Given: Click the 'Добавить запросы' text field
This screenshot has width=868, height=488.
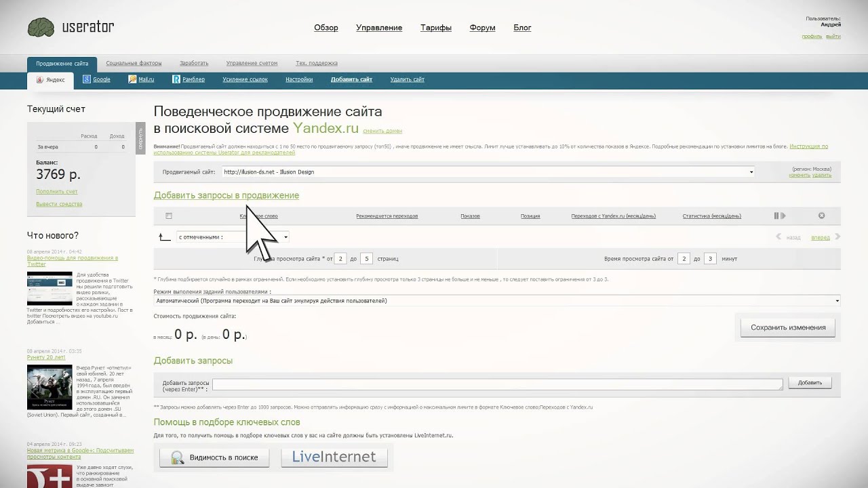Looking at the screenshot, I should [x=498, y=384].
